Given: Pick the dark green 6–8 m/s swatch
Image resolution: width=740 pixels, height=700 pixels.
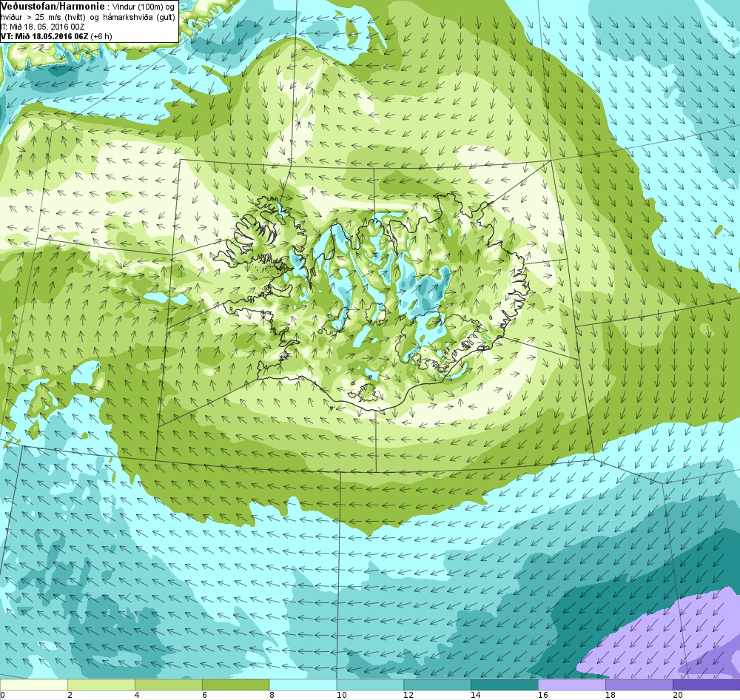Looking at the screenshot, I should tap(235, 684).
